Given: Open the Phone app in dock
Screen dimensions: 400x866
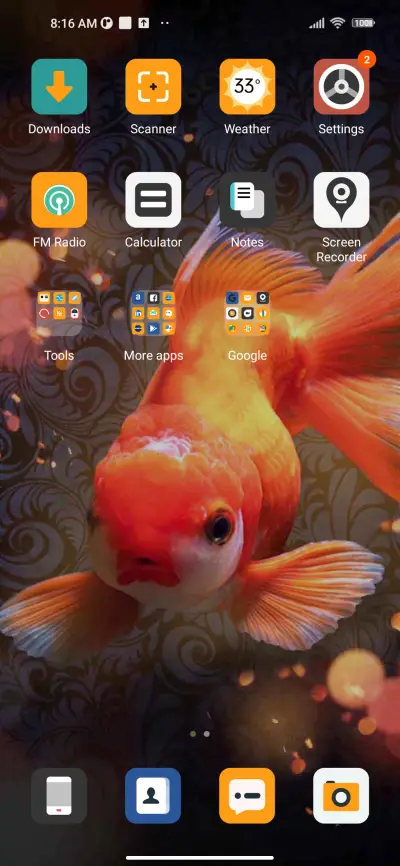Looking at the screenshot, I should [59, 796].
